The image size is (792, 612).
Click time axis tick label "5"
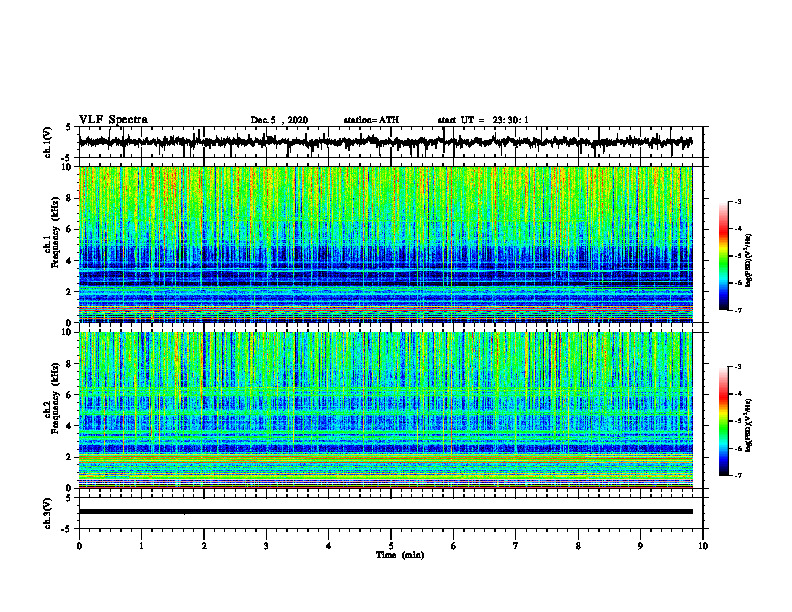click(391, 546)
